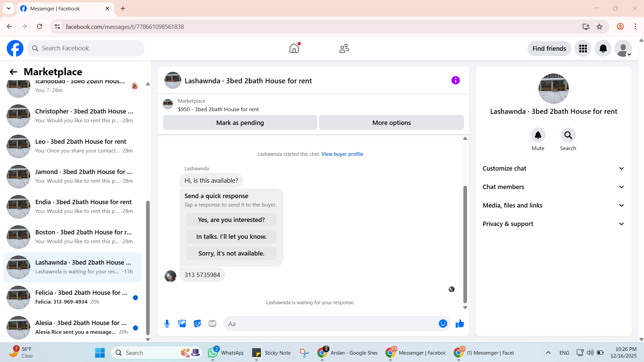Screen dimensions: 644x362
Task: Open the Alesia conversation
Action: pos(72,327)
